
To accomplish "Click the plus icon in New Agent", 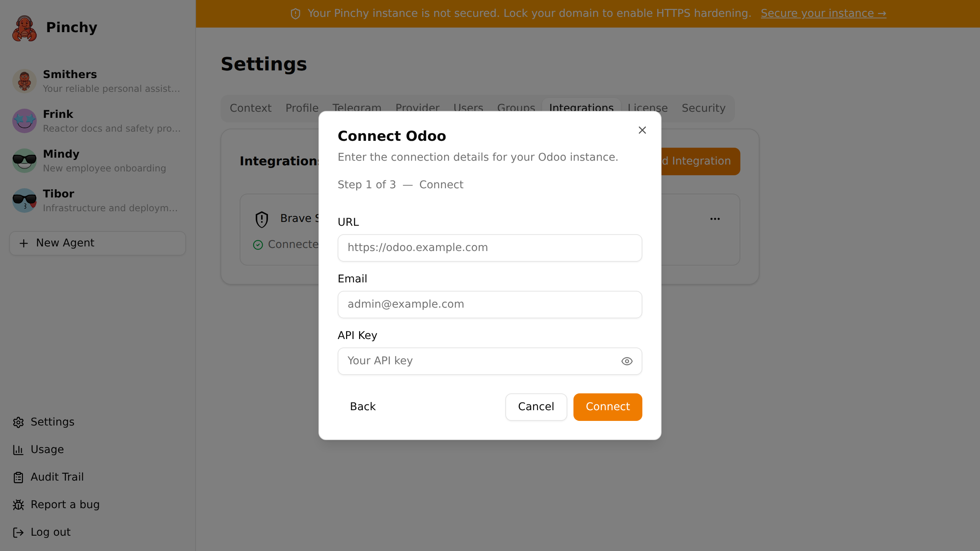I will click(24, 243).
